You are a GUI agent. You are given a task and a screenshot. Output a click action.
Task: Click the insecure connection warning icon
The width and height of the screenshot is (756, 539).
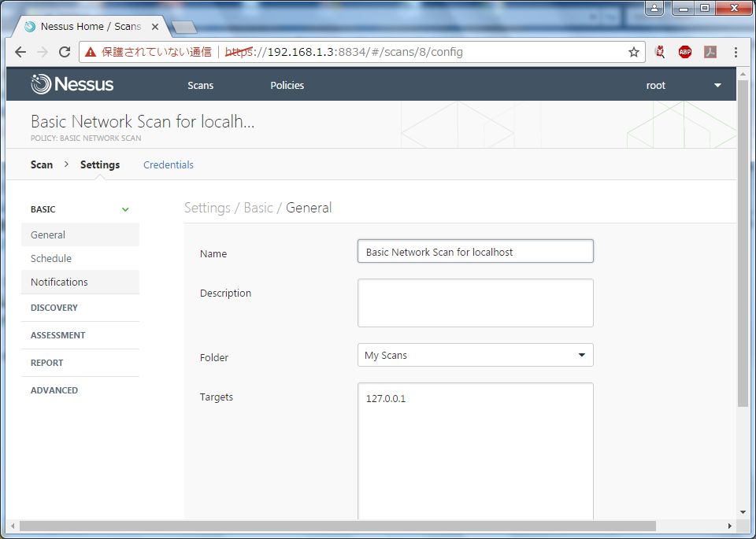pos(90,52)
